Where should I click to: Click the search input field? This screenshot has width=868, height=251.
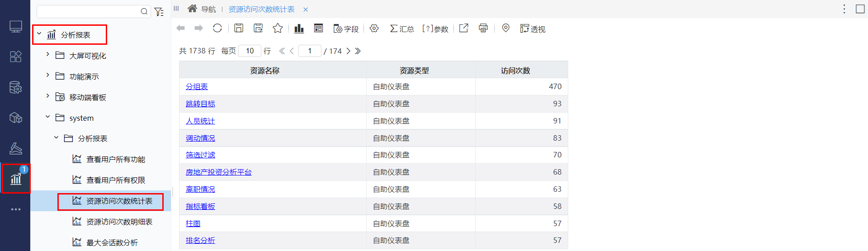(x=94, y=11)
